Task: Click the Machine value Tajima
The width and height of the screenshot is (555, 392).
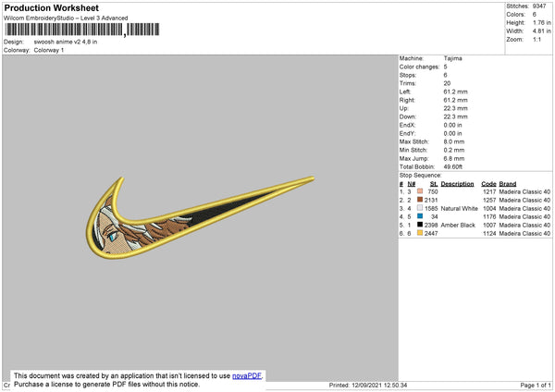Action: click(452, 58)
